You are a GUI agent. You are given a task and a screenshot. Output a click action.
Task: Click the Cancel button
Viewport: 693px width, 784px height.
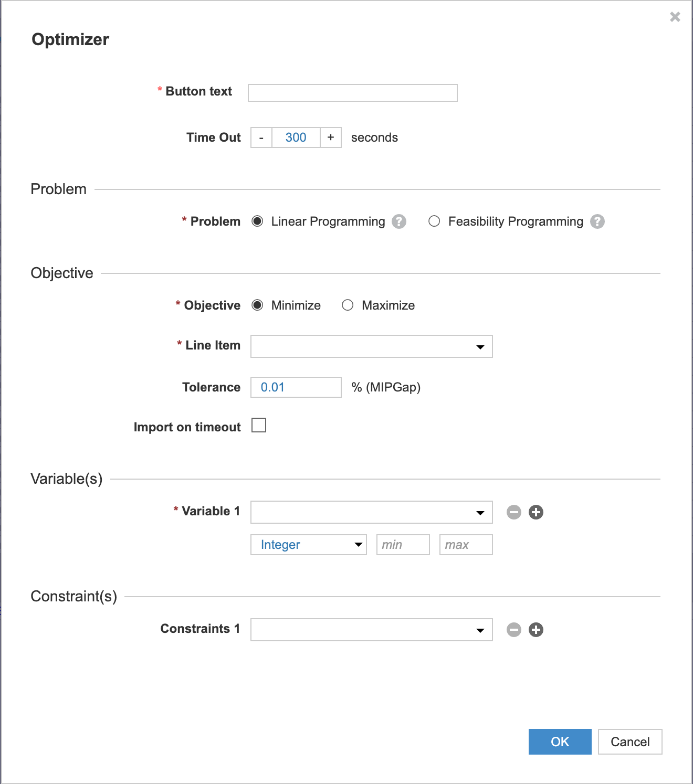tap(630, 741)
